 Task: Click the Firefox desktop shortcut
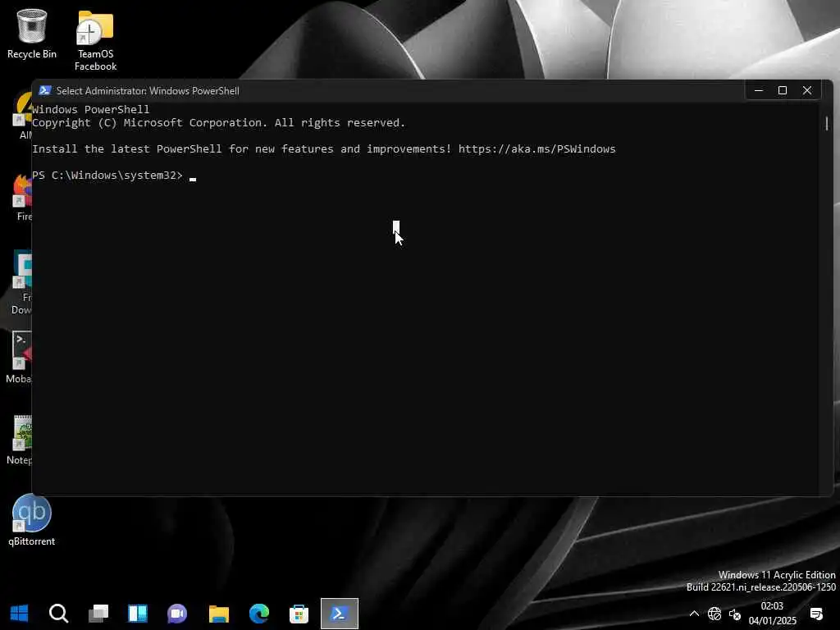click(22, 197)
